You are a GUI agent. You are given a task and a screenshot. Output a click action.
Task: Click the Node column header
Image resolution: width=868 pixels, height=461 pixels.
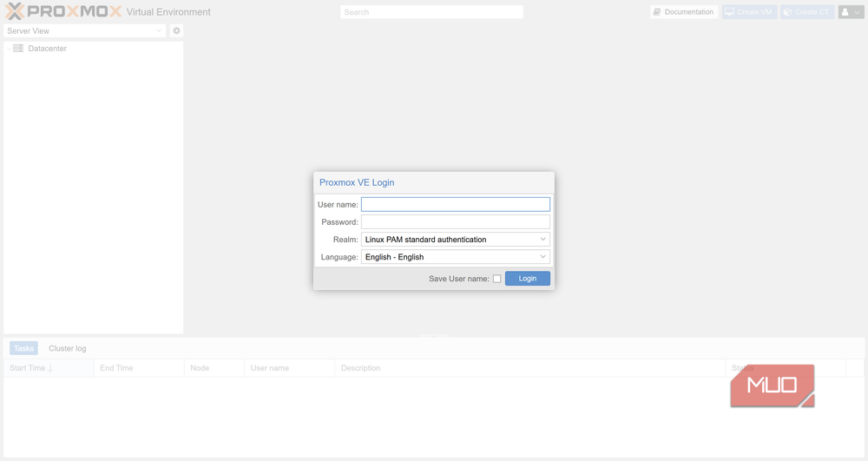point(214,368)
